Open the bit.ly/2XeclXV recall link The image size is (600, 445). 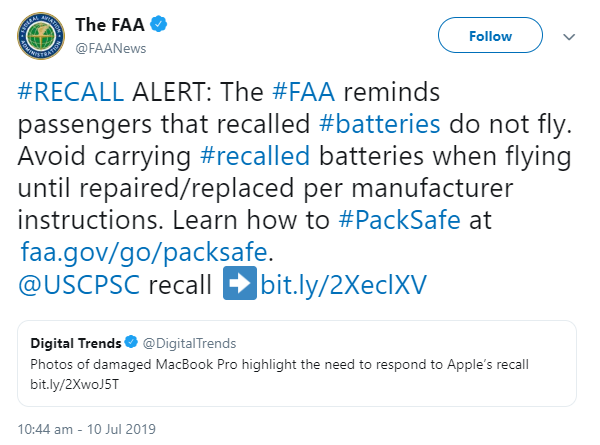click(344, 285)
